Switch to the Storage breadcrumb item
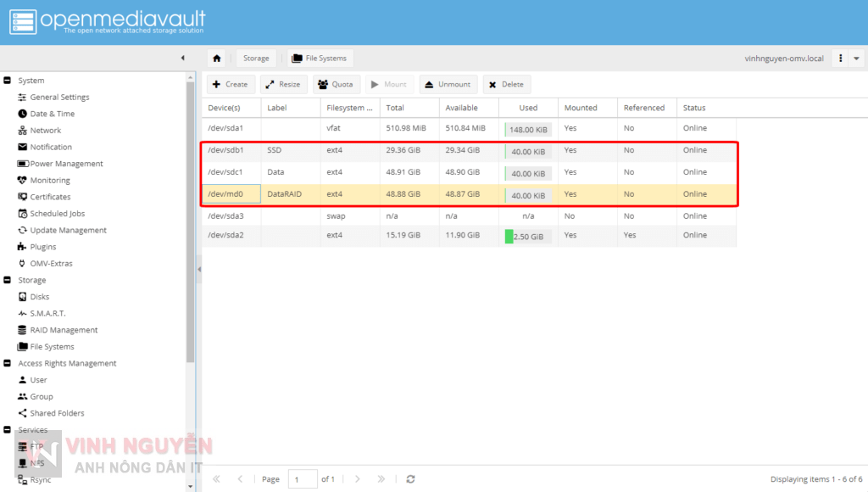868x492 pixels. click(x=256, y=58)
